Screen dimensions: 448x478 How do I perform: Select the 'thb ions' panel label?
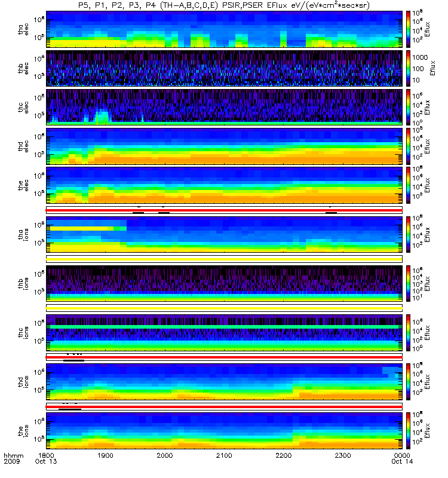click(x=23, y=283)
